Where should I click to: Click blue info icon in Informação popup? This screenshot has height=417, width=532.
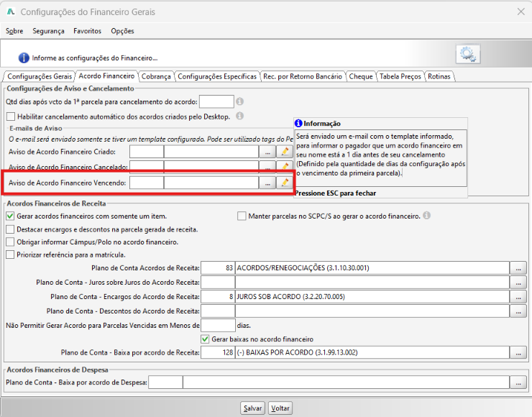pos(298,123)
